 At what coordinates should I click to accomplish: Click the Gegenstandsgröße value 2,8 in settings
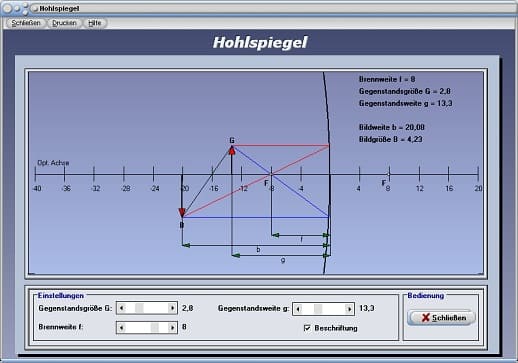point(188,308)
